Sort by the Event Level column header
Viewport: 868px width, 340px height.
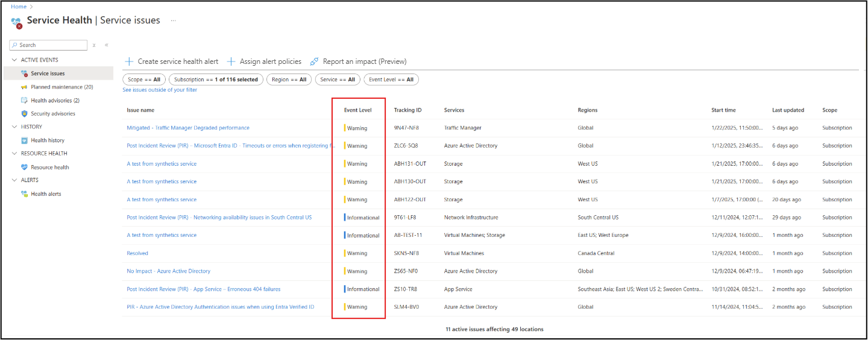[x=358, y=110]
